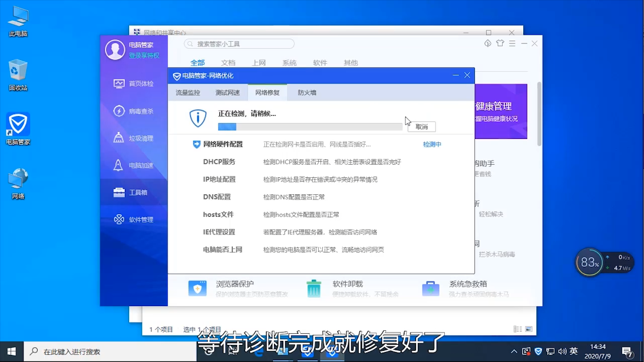Show hidden tray icons with the arrow
Screen dimensions: 644x362
[x=514, y=351]
